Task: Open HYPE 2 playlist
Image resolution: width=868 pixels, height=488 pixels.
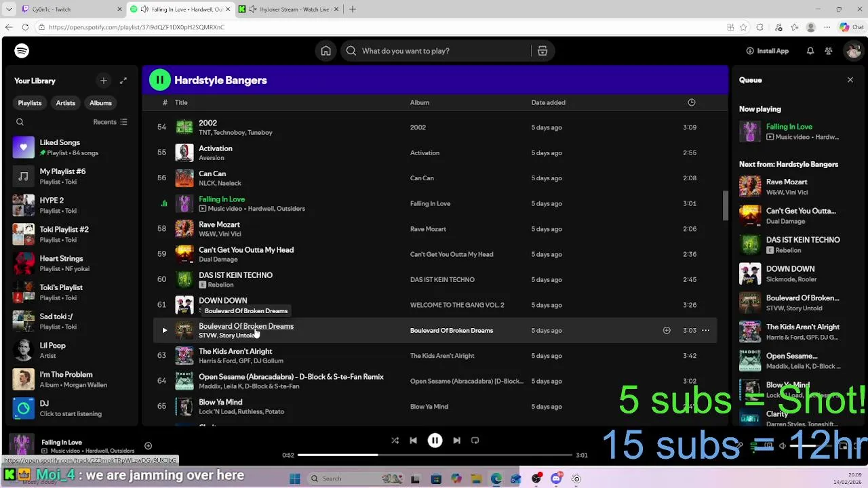Action: click(x=73, y=205)
